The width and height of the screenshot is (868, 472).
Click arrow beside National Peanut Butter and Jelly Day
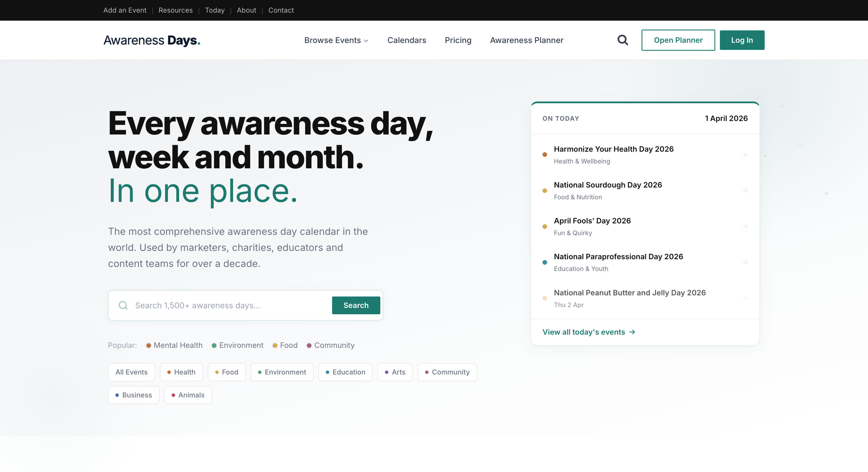pos(744,298)
